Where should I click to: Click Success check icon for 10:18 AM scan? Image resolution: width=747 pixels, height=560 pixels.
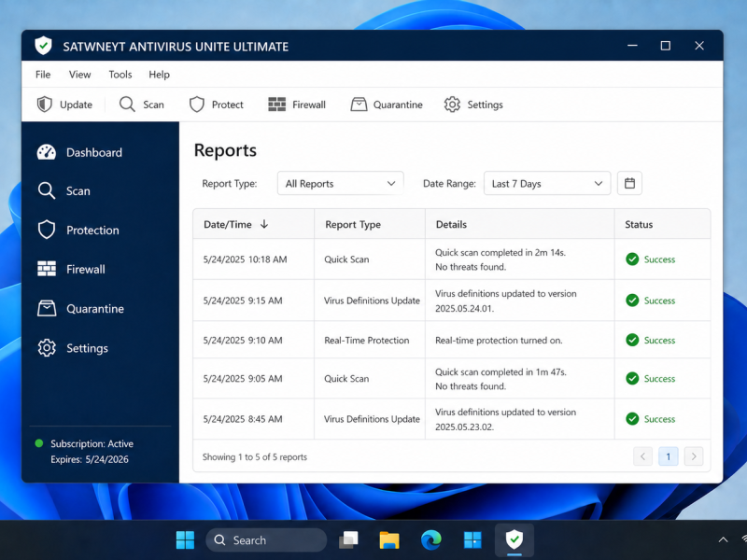click(x=632, y=259)
